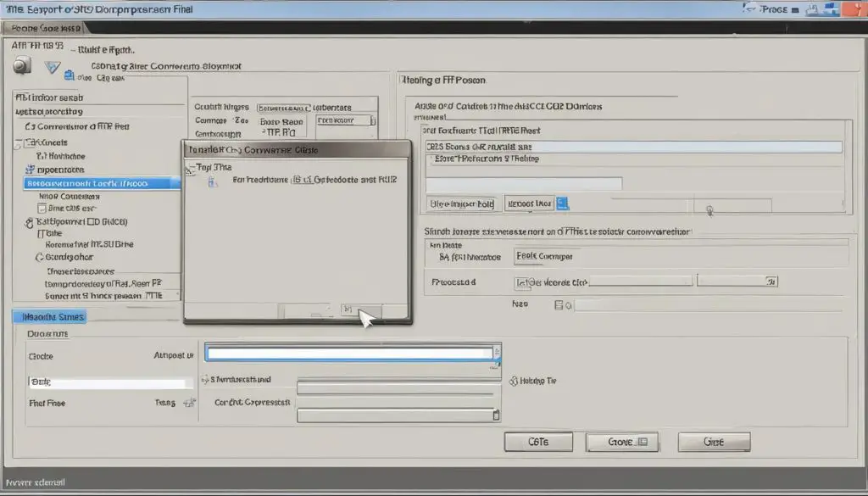
Task: Click the popup dialog title bar
Action: click(298, 149)
